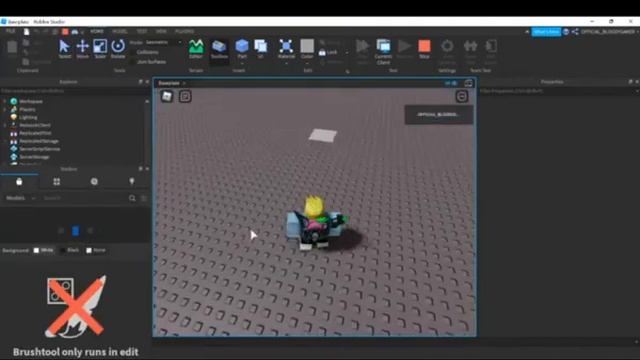Image resolution: width=640 pixels, height=360 pixels.
Task: Open the chat icon in the game viewport
Action: [185, 96]
